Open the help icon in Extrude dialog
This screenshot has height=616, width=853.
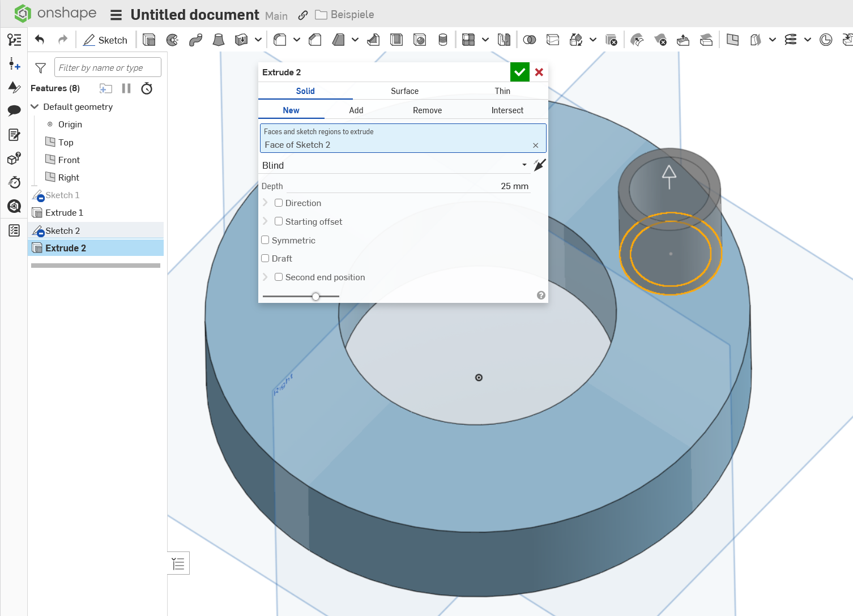541,296
